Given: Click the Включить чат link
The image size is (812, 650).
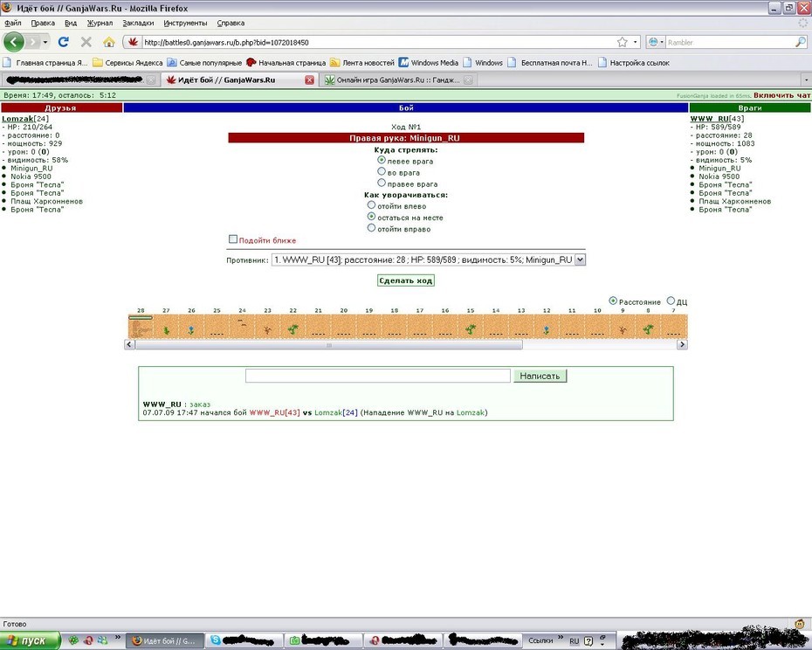Looking at the screenshot, I should point(782,95).
